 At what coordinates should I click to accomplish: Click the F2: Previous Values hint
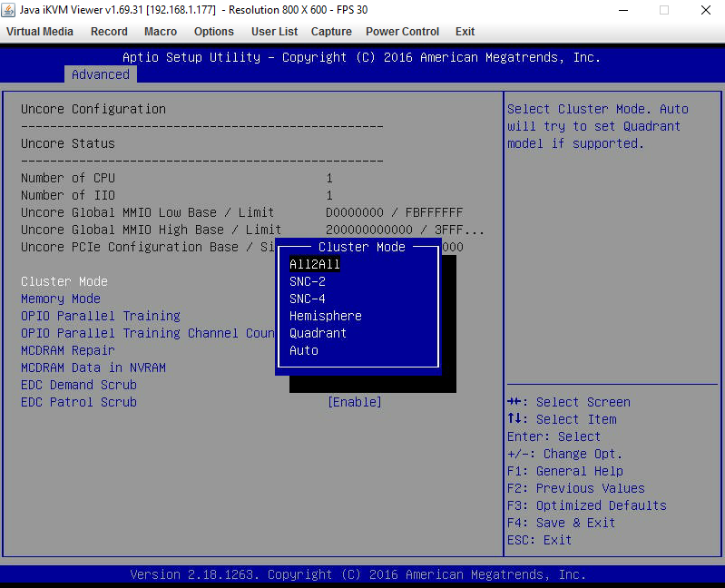pyautogui.click(x=575, y=488)
